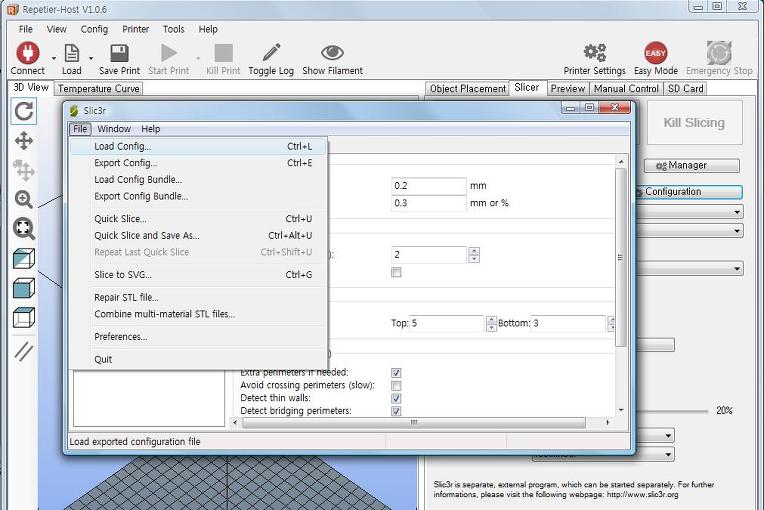
Task: Toggle unchecked box below value 2
Action: click(396, 272)
